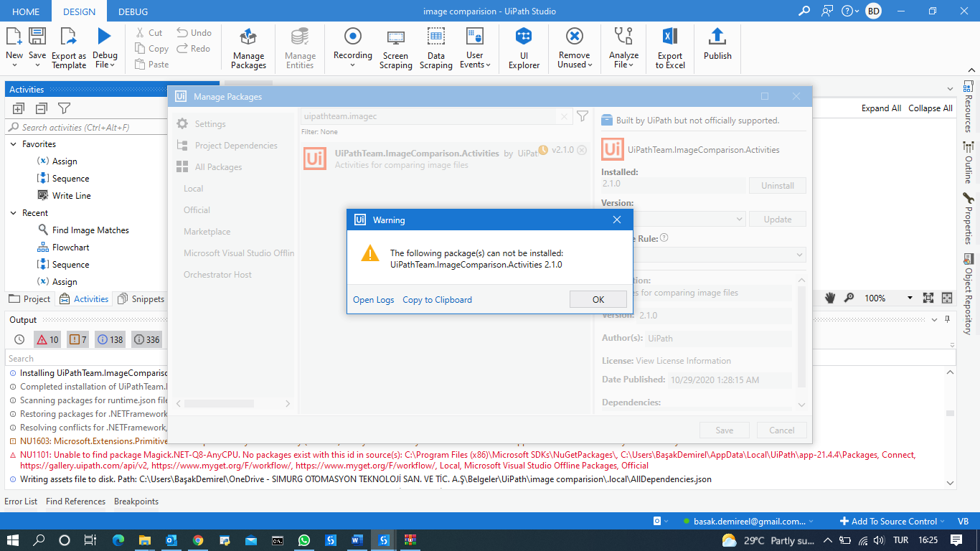Toggle the timestamps clock in the Output panel
Image resolution: width=980 pixels, height=551 pixels.
pyautogui.click(x=19, y=339)
